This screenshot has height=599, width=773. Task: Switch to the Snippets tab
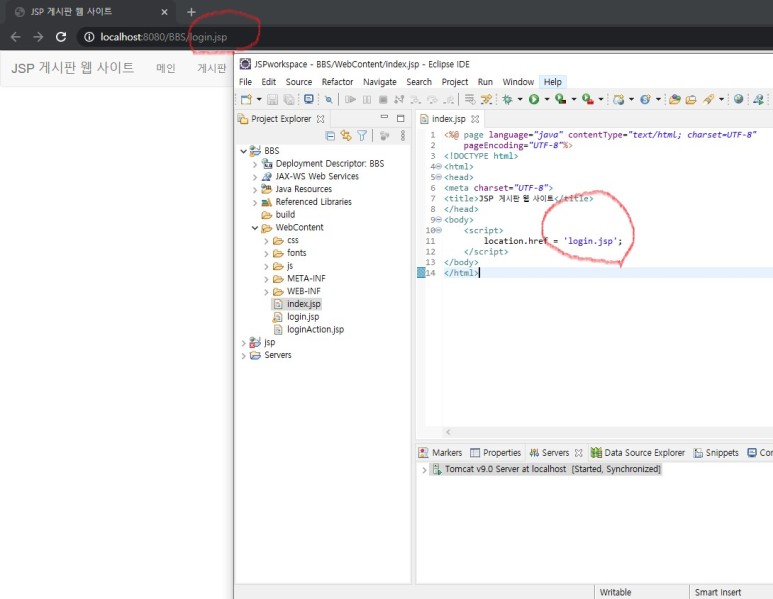coord(716,453)
